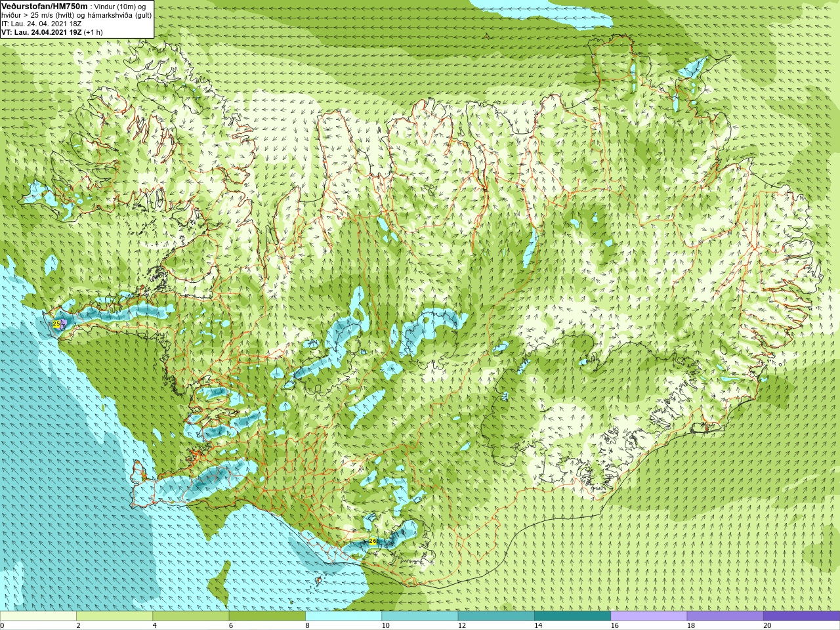Select the 4–6 m/s green legend swatch

(190, 616)
